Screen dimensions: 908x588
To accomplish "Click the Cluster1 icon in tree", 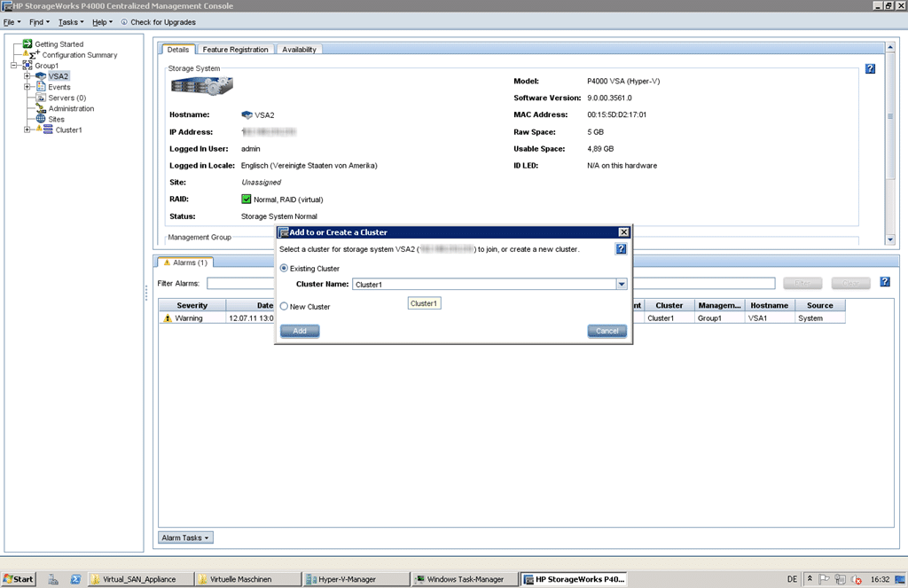I will pyautogui.click(x=48, y=129).
